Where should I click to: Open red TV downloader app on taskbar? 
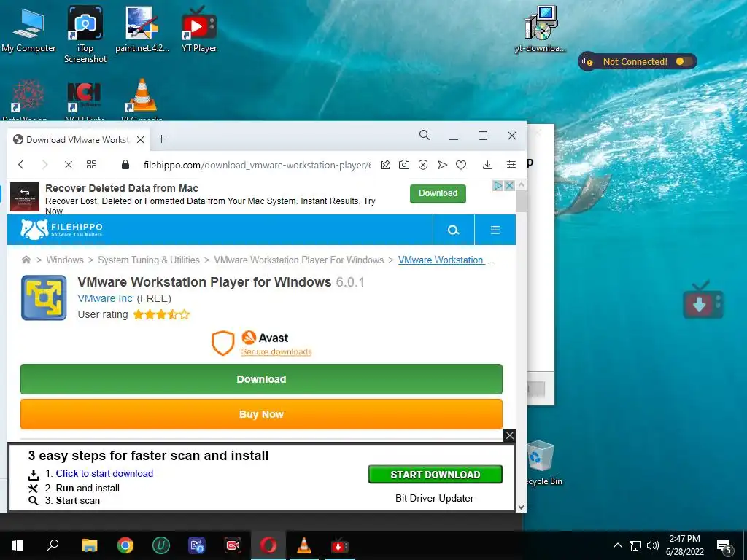pyautogui.click(x=339, y=545)
